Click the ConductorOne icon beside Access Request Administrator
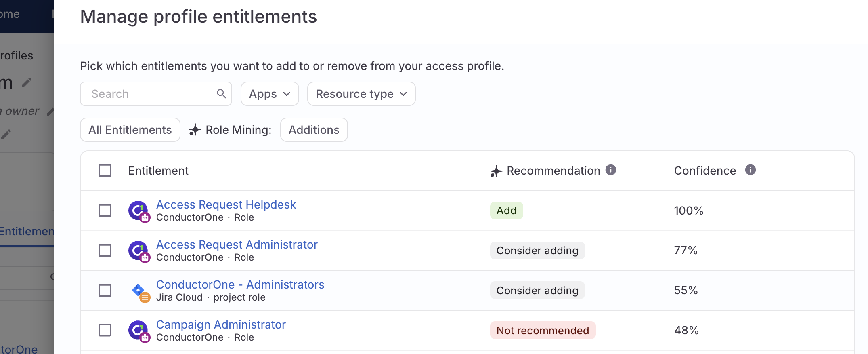The height and width of the screenshot is (354, 868). pyautogui.click(x=139, y=250)
